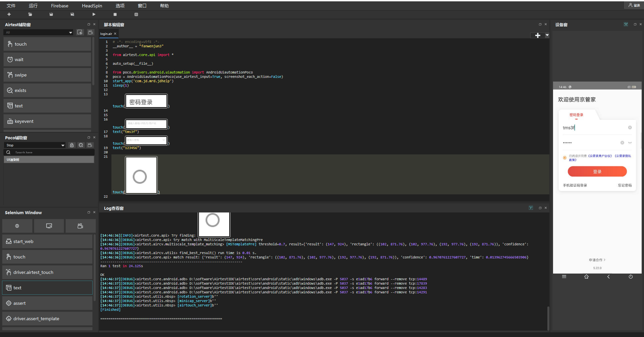Save the script with the save icon

tap(51, 14)
